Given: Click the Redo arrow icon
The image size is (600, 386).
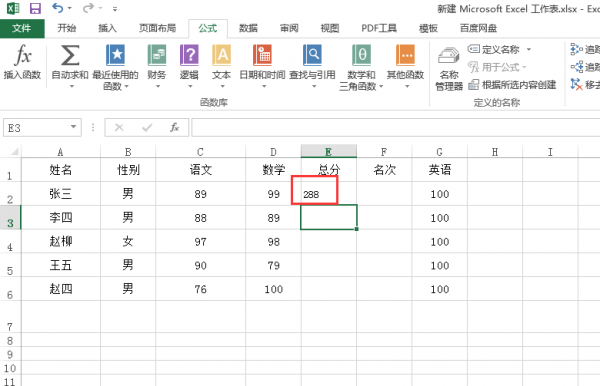Looking at the screenshot, I should [x=88, y=8].
